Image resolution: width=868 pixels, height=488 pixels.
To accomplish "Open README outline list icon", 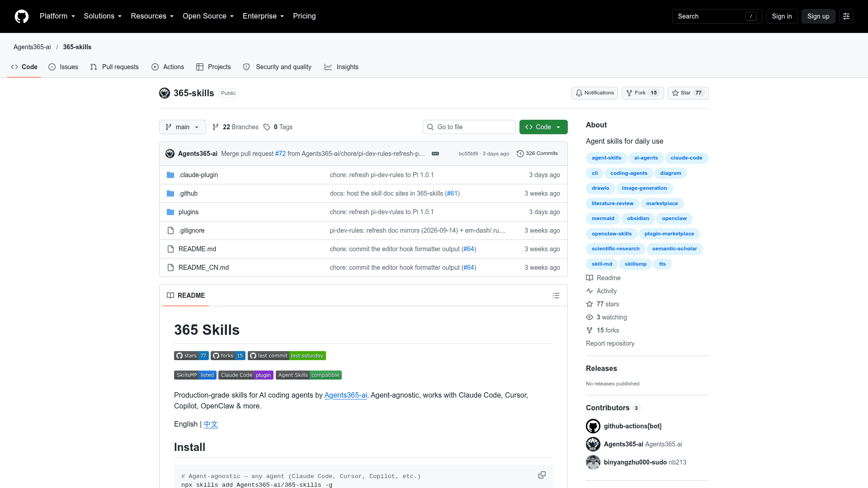I will pos(556,296).
